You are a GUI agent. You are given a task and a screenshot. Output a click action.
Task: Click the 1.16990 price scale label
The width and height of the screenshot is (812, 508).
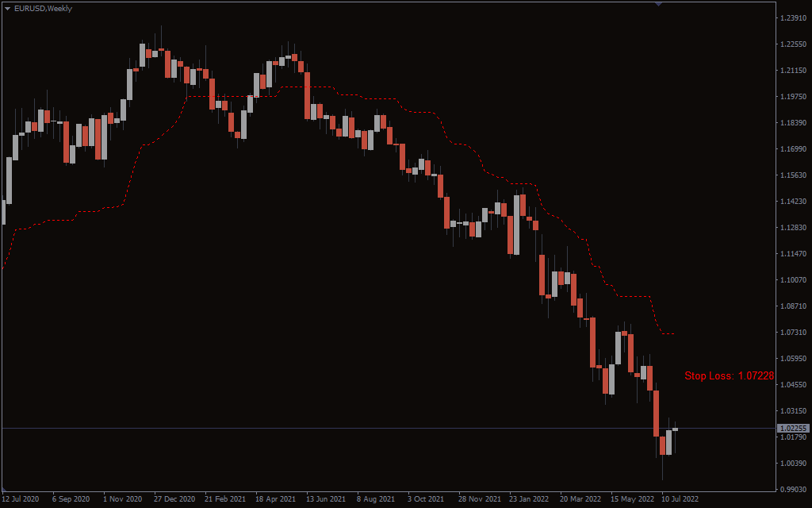coord(793,149)
